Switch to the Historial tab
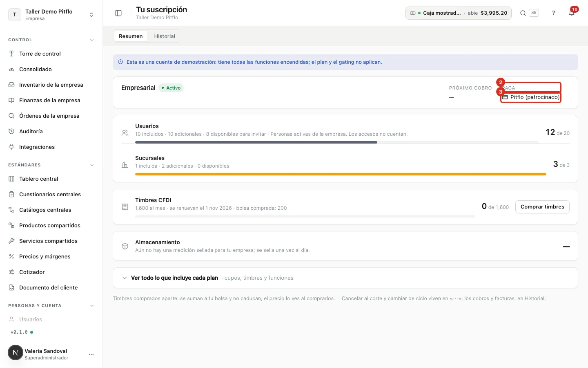 [165, 36]
